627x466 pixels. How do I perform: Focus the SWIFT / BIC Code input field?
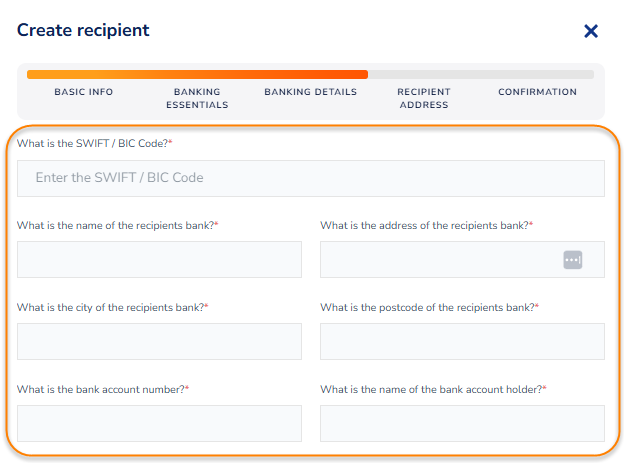tap(310, 178)
